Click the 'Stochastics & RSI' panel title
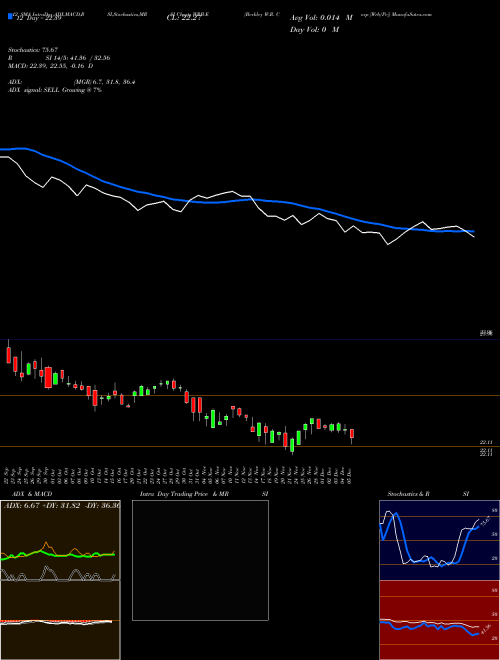This screenshot has width=500, height=660. tap(428, 494)
